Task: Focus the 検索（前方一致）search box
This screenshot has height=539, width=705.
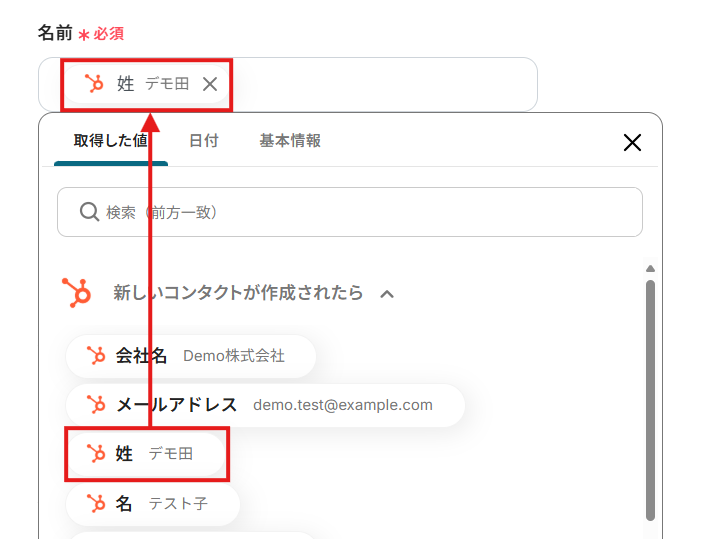Action: (350, 212)
